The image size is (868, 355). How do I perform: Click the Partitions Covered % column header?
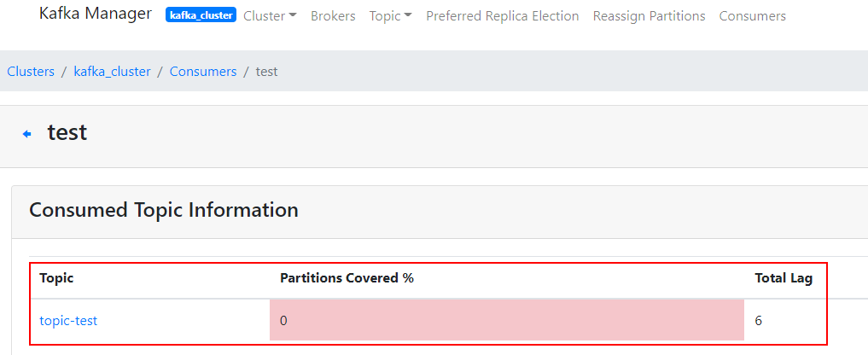[347, 278]
